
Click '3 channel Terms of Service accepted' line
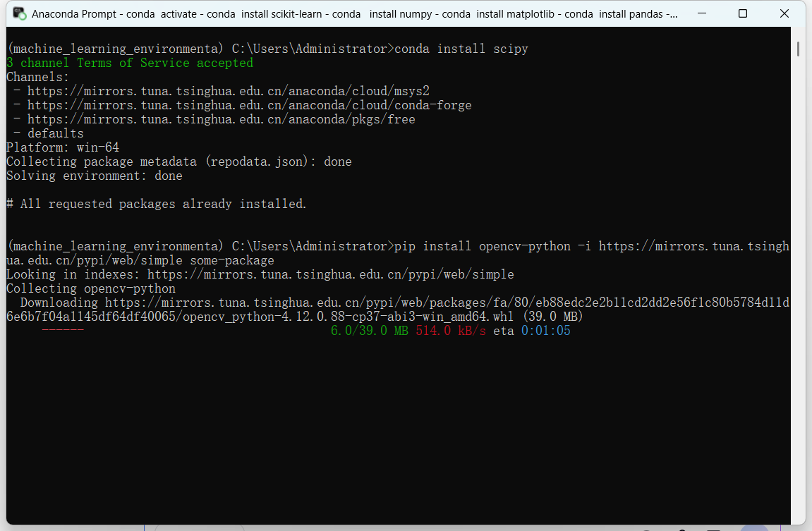130,63
